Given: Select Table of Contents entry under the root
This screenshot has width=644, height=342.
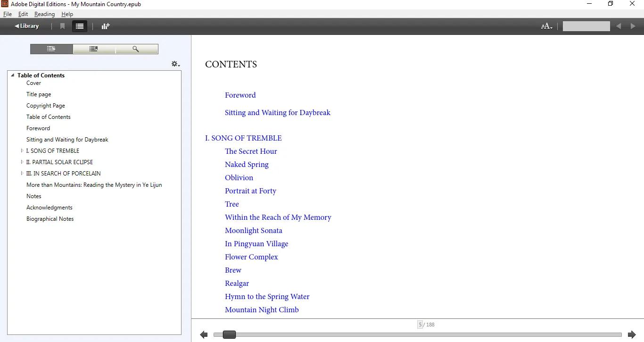Looking at the screenshot, I should point(48,117).
